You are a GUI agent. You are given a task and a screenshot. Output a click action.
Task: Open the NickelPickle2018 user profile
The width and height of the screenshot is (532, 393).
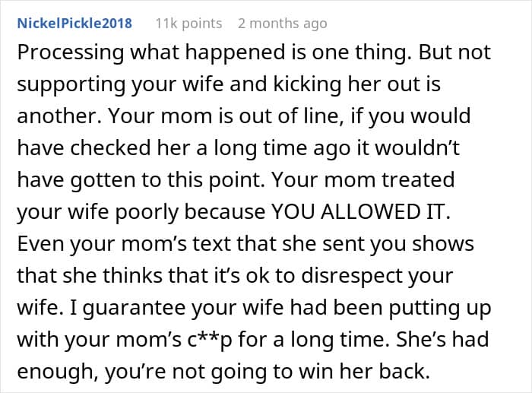(74, 24)
